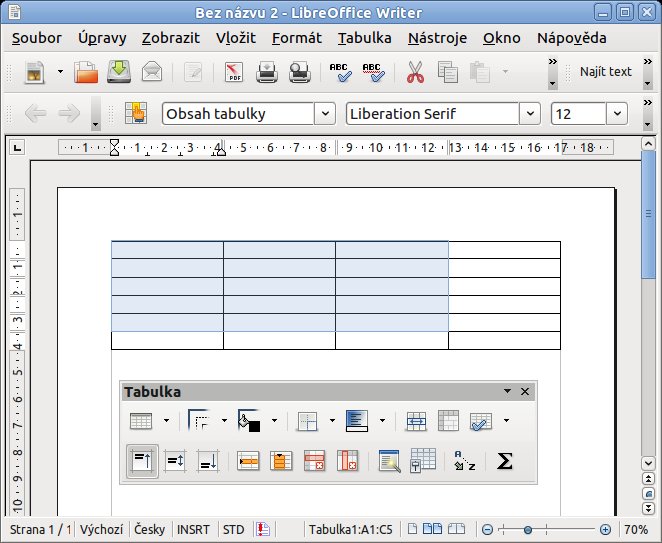
Task: Align cell content to top
Action: 142,461
